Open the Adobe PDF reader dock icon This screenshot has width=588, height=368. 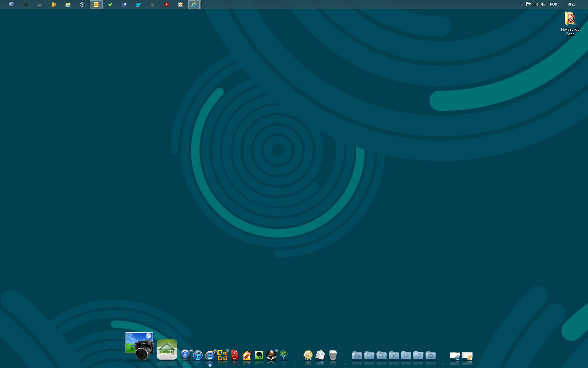[235, 355]
